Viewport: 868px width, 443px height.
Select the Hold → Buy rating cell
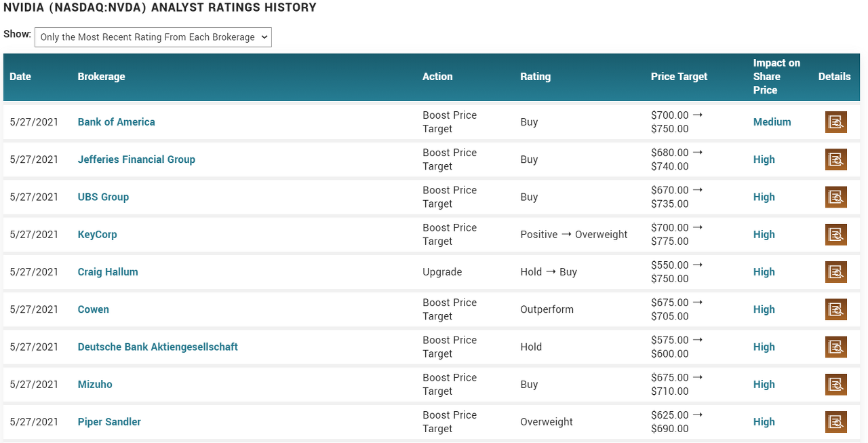[549, 272]
